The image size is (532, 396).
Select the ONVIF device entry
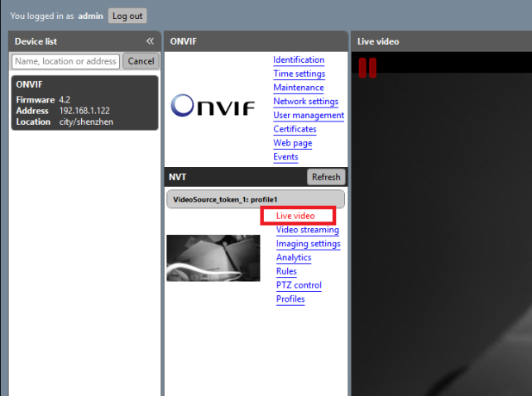(84, 103)
